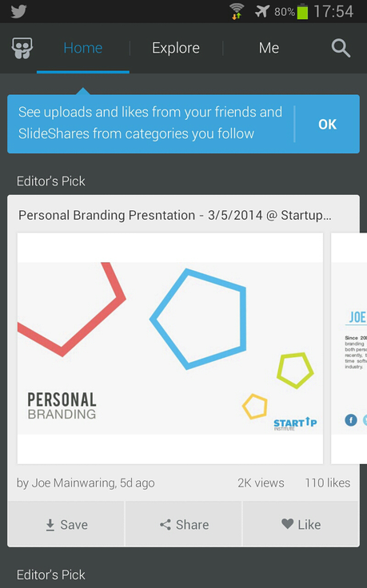Open the Personal Branding slide thumbnail
Screen dimensions: 367x588
point(170,348)
